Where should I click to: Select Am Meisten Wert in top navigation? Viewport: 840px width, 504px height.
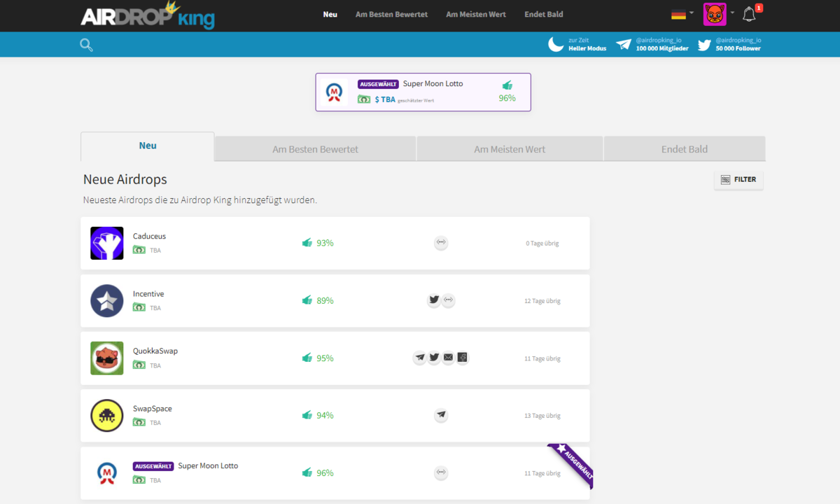[476, 14]
